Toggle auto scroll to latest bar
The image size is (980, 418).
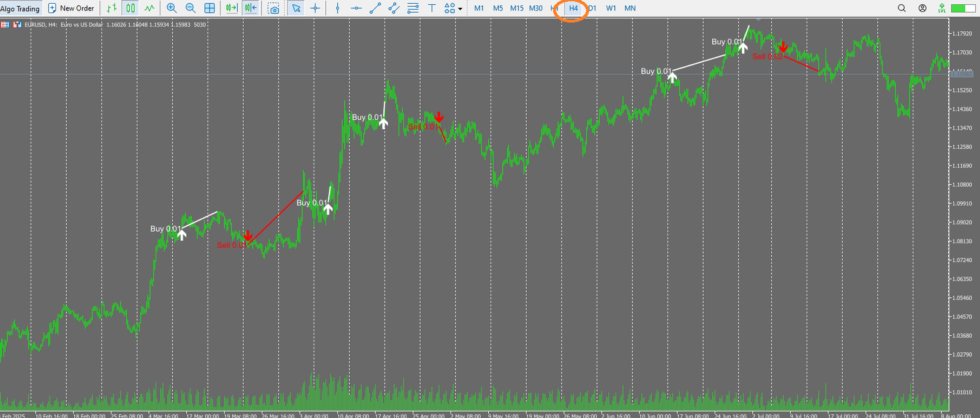pyautogui.click(x=232, y=8)
